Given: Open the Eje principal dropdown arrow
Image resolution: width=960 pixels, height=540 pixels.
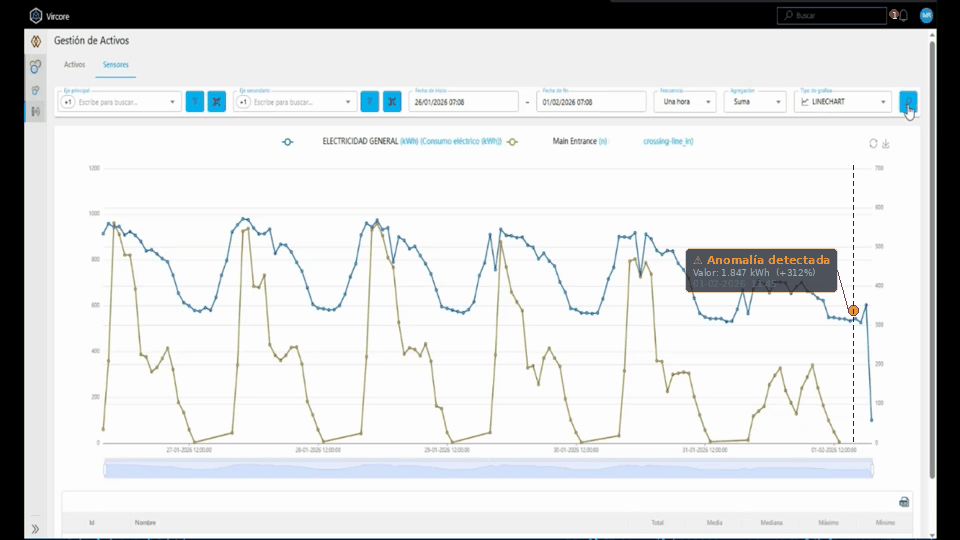Looking at the screenshot, I should (x=172, y=102).
